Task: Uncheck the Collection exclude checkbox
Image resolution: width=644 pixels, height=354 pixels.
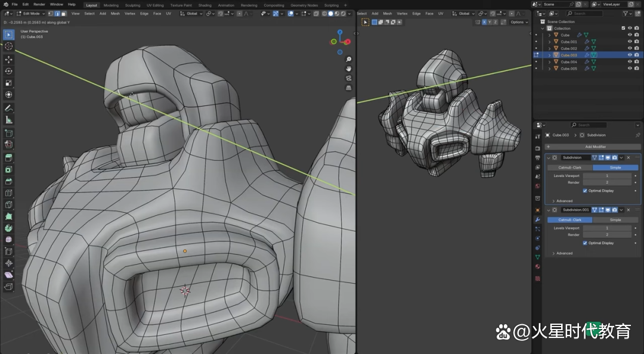Action: 623,28
